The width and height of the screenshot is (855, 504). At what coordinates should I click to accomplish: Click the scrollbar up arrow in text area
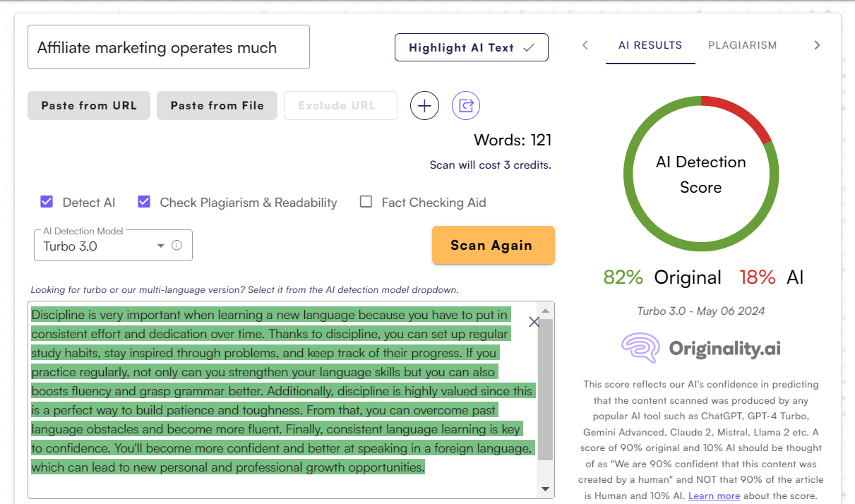[545, 311]
